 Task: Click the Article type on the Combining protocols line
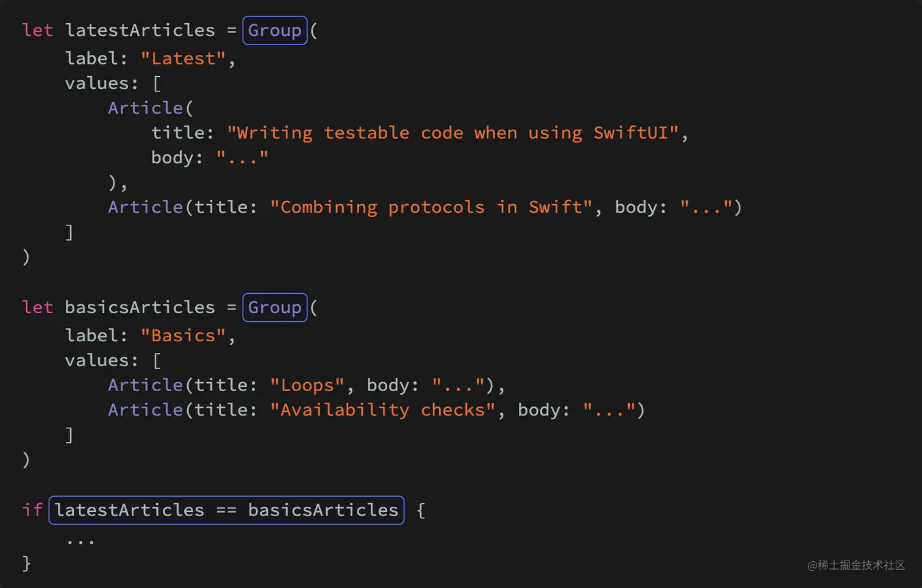point(146,207)
